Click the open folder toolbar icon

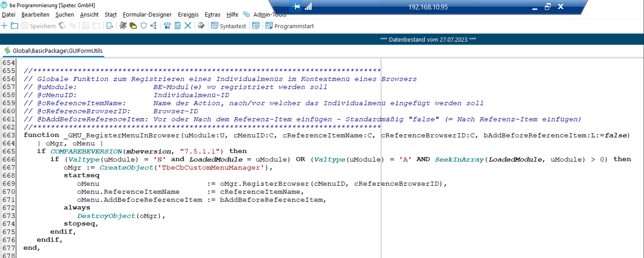point(15,26)
